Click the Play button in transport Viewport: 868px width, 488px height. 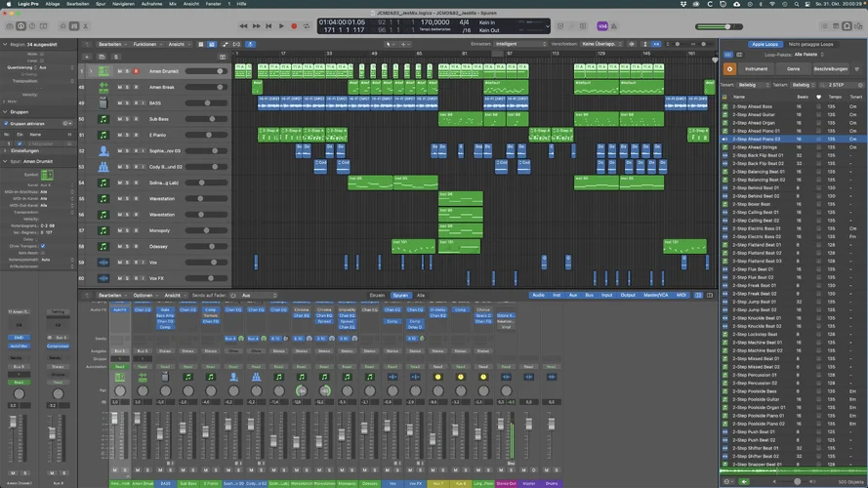pos(281,26)
